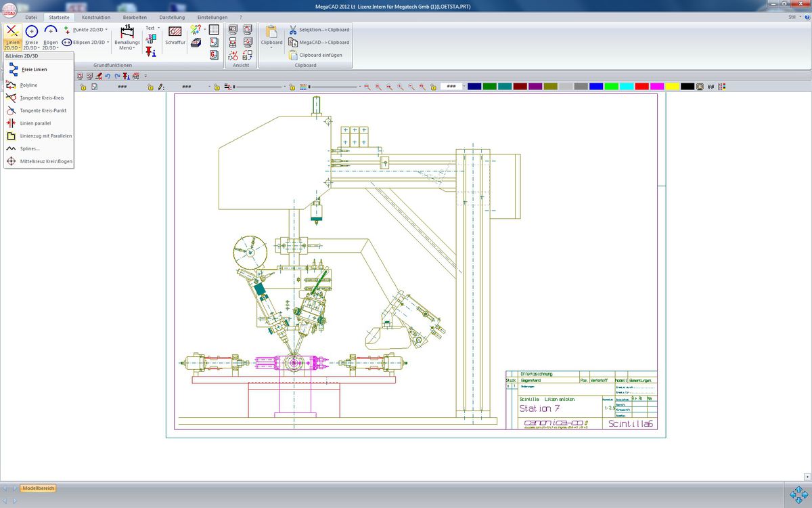
Task: Open the Bemaßungs Menü dimension tool
Action: click(127, 37)
